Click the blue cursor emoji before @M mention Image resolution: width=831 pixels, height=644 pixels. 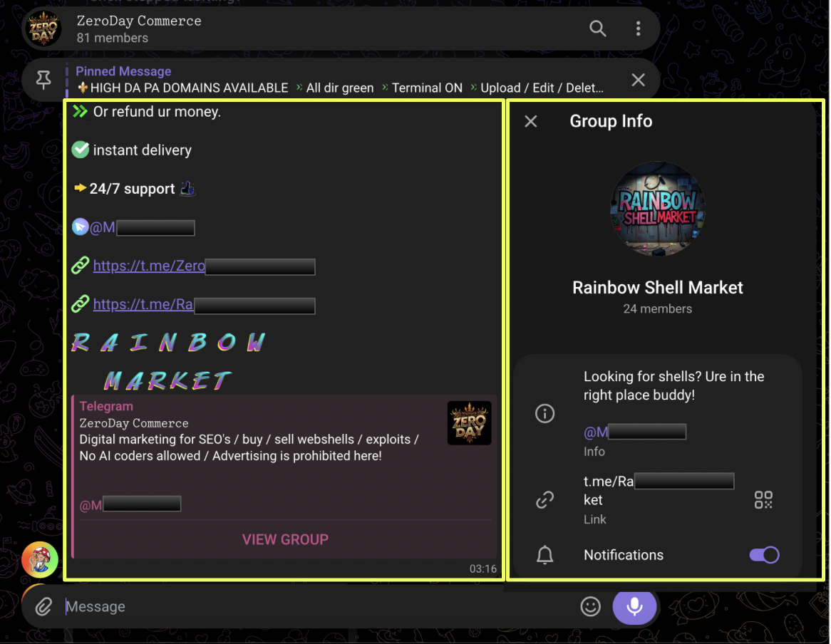(81, 227)
